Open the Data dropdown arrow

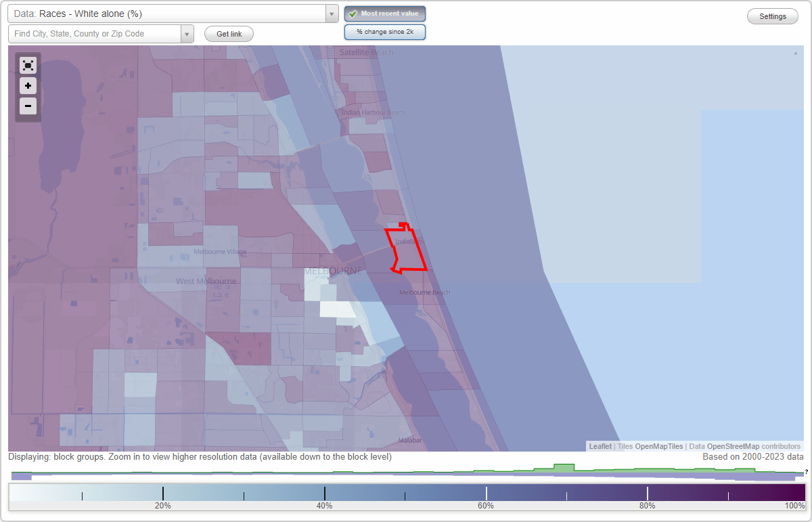(x=331, y=13)
